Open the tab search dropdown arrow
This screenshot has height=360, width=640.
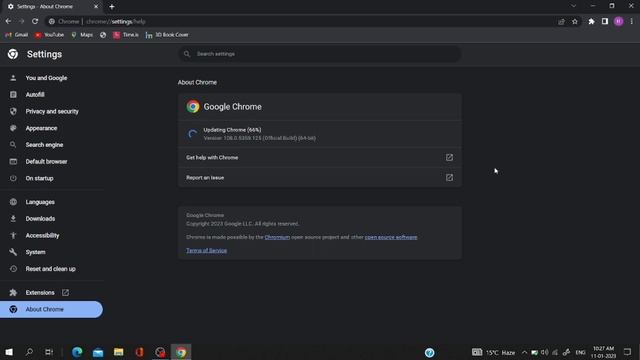tap(573, 6)
